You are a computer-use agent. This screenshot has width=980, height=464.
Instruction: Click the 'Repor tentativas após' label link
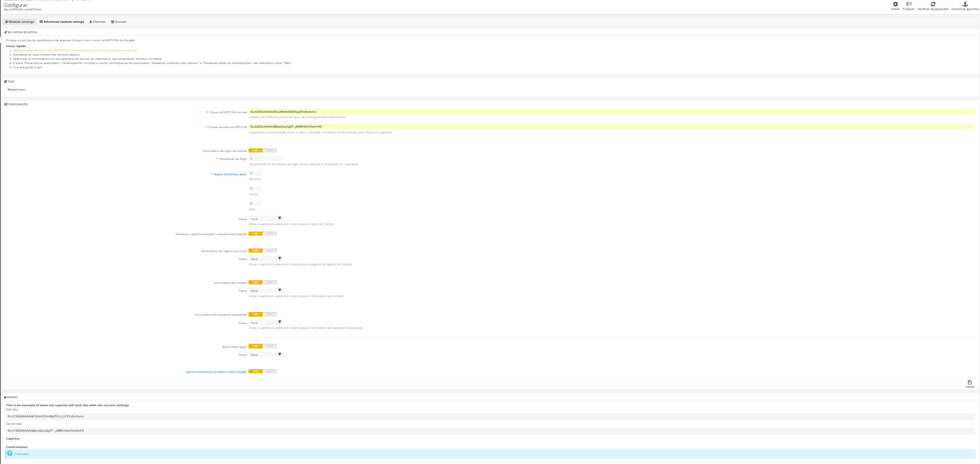230,174
